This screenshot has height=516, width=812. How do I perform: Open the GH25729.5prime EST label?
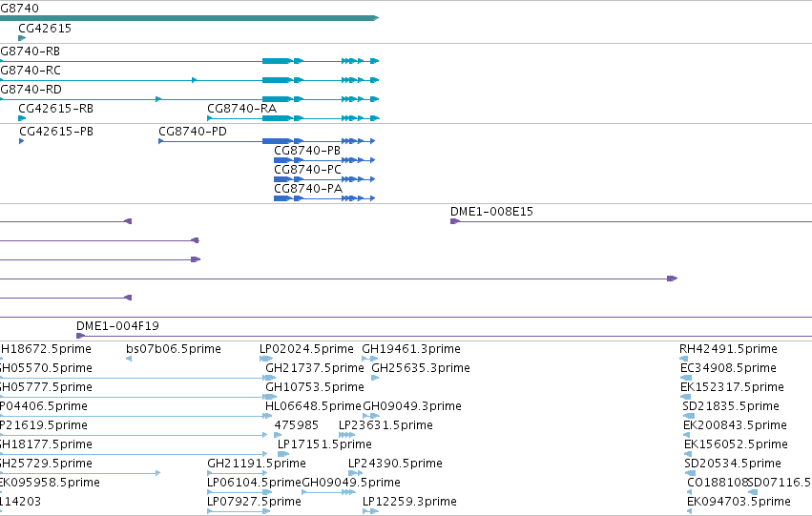[46, 464]
